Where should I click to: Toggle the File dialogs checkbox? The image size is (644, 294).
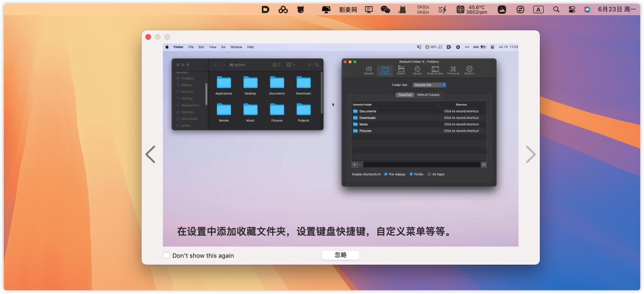pos(386,174)
